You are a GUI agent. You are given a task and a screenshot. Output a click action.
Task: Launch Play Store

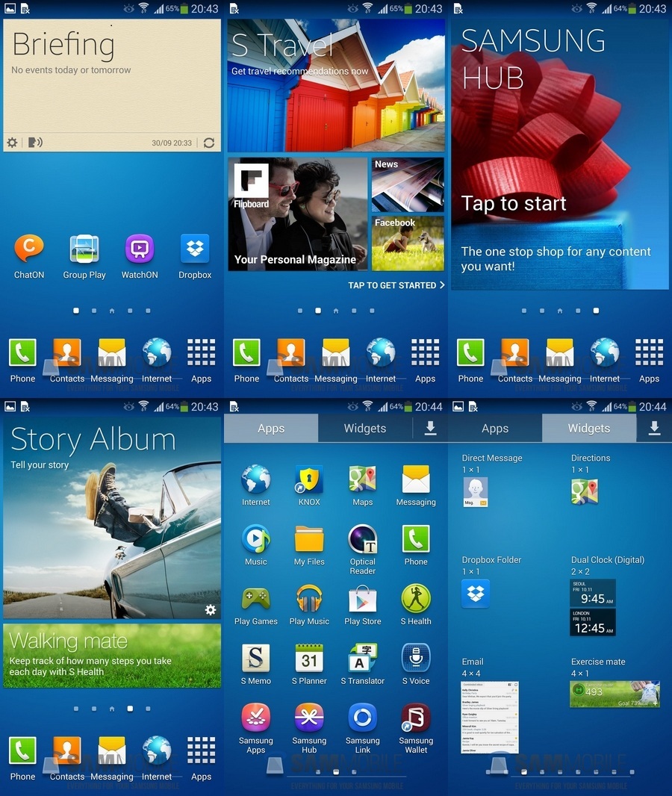pos(362,599)
